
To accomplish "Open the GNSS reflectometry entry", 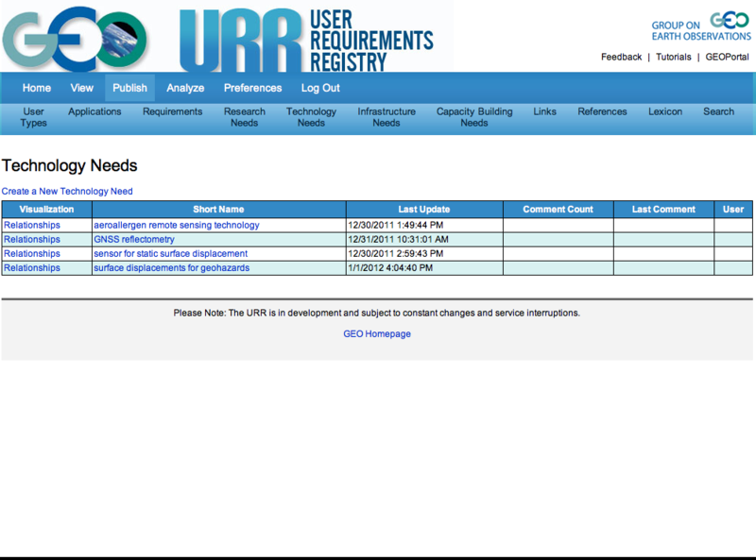I will click(133, 240).
